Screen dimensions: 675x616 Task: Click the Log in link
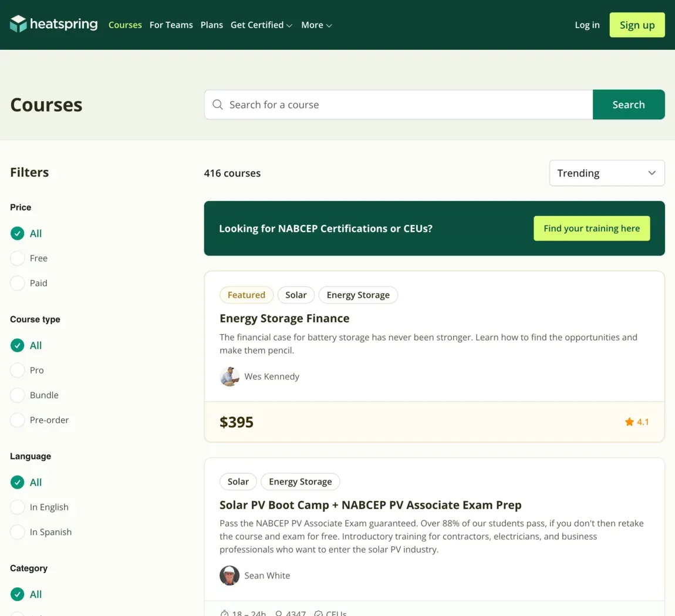tap(587, 25)
